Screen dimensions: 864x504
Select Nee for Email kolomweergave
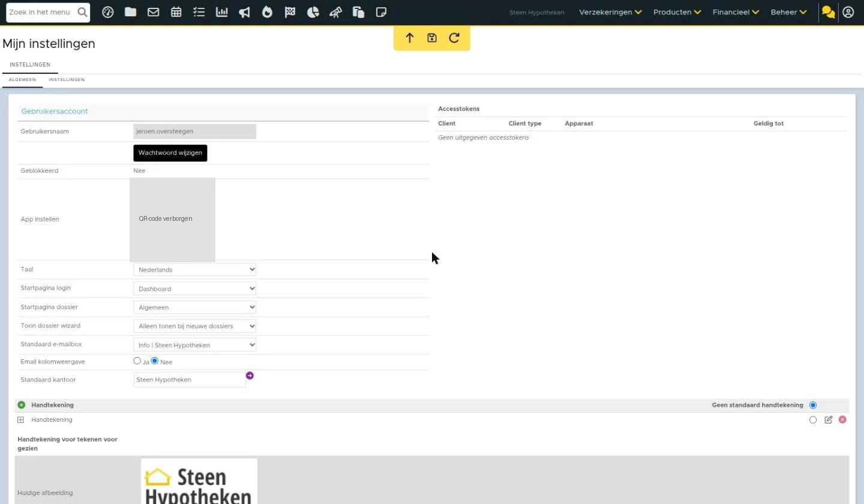pyautogui.click(x=155, y=361)
